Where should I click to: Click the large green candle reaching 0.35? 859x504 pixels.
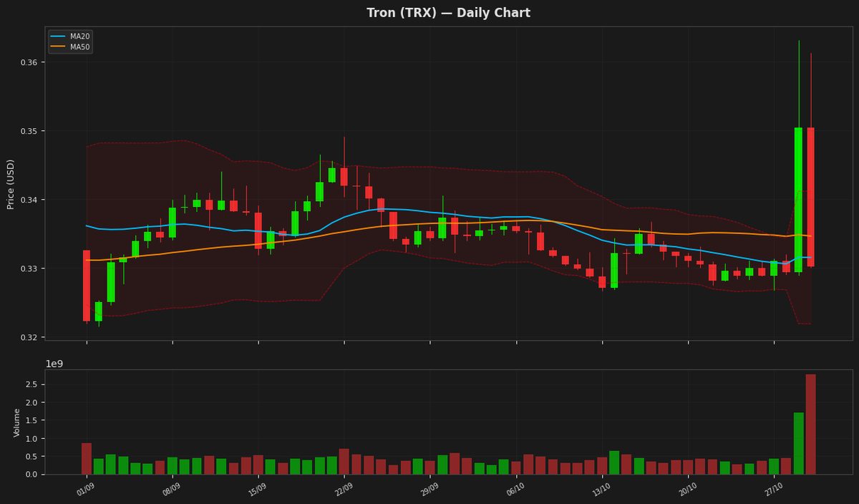point(798,200)
